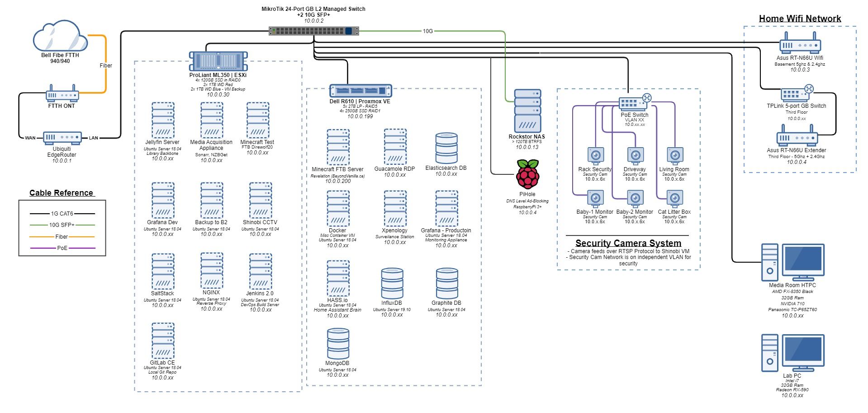
Task: Click the Minecraft FTB Server icon
Action: click(338, 147)
